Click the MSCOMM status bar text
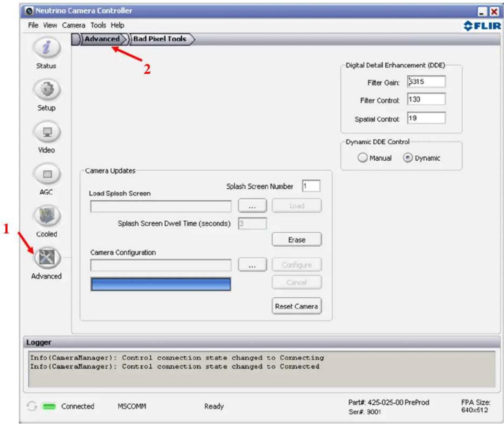The image size is (504, 424). coord(132,406)
